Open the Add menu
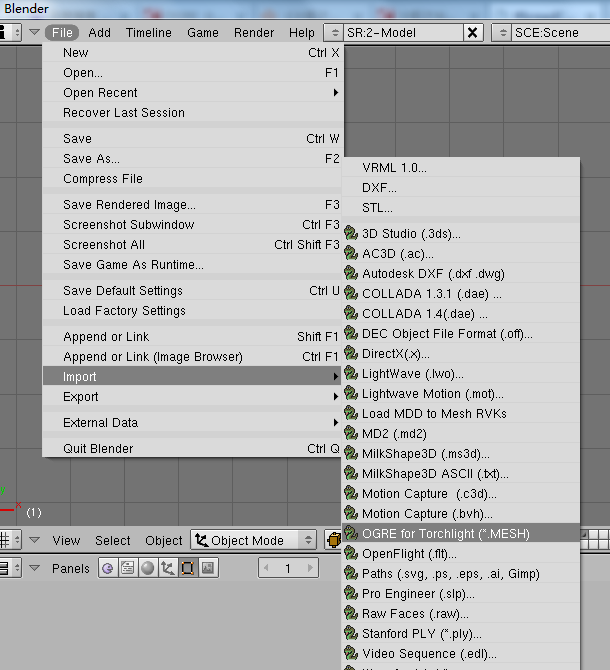The height and width of the screenshot is (670, 610). click(100, 32)
